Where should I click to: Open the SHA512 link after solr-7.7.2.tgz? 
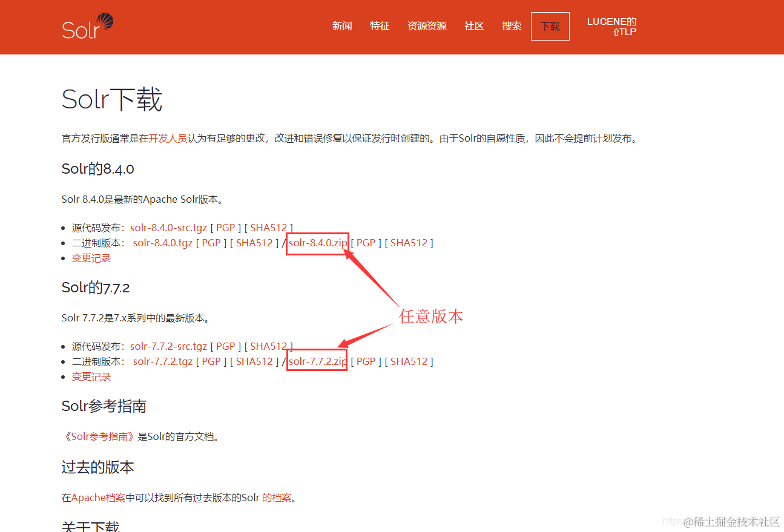point(254,361)
